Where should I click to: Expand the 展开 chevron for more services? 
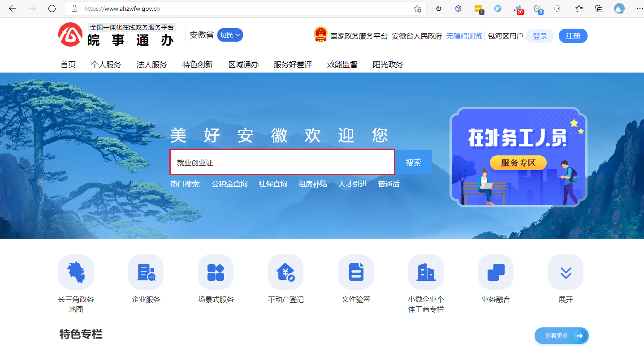(x=566, y=272)
